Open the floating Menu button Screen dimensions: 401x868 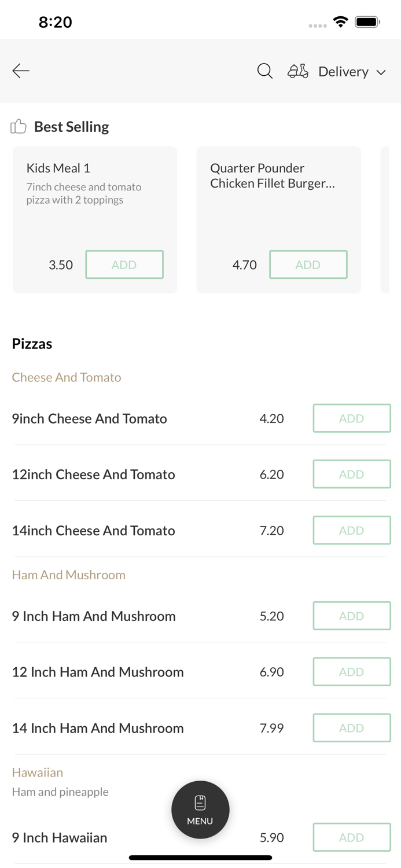click(200, 810)
